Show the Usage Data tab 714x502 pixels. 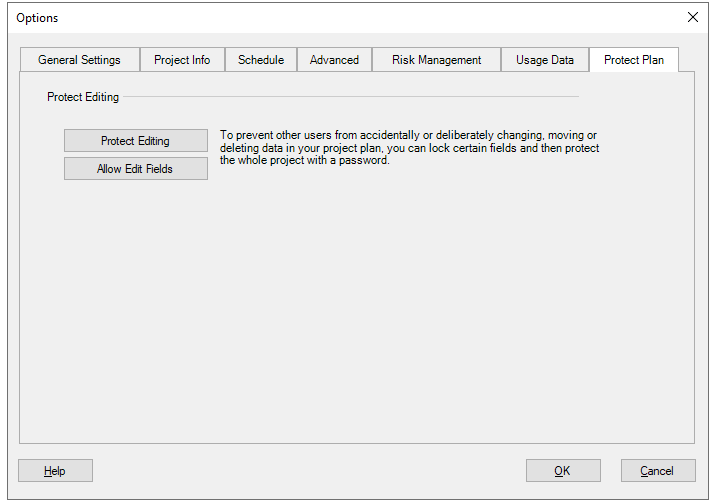click(x=545, y=60)
